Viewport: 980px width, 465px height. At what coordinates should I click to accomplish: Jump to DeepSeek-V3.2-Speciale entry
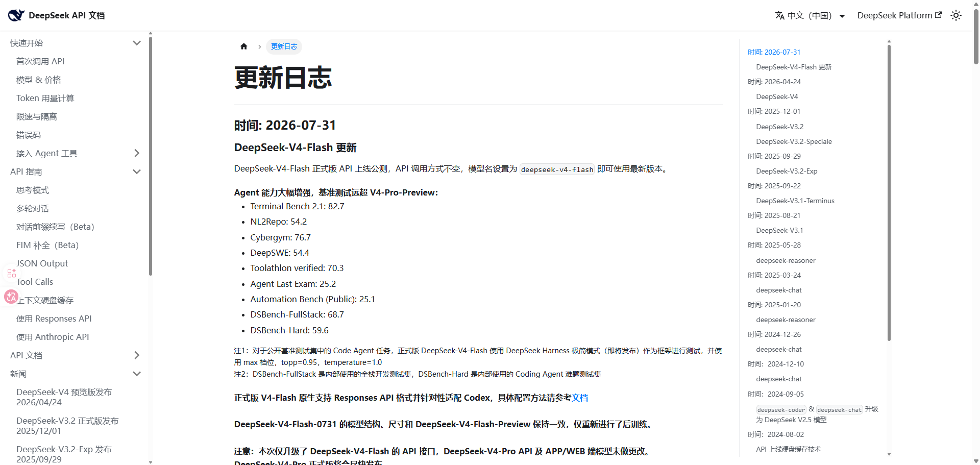(794, 141)
